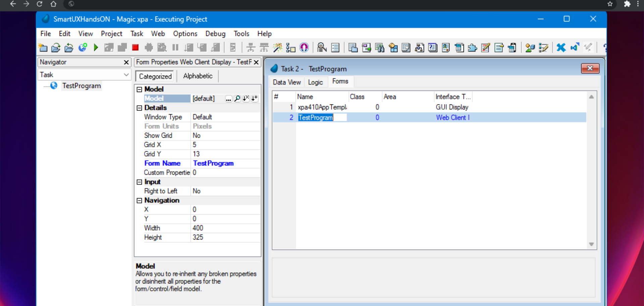Switch to the Logic tab
644x306 pixels.
point(315,82)
